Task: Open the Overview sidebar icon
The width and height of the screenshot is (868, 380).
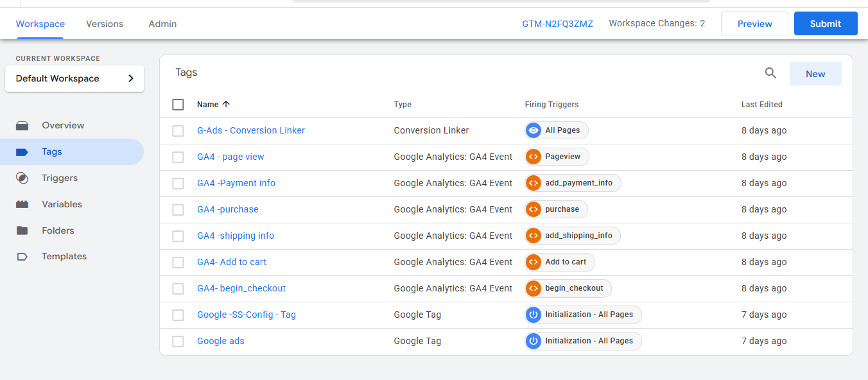Action: coord(22,126)
